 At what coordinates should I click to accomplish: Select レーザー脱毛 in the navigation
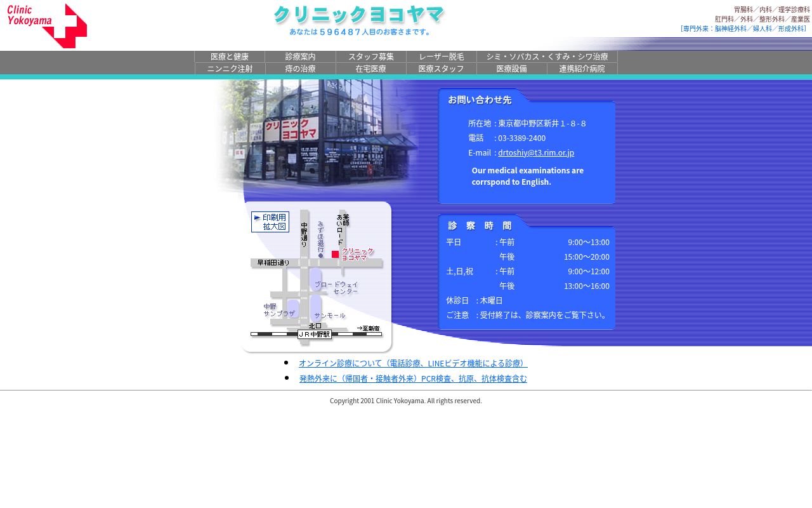pos(442,57)
